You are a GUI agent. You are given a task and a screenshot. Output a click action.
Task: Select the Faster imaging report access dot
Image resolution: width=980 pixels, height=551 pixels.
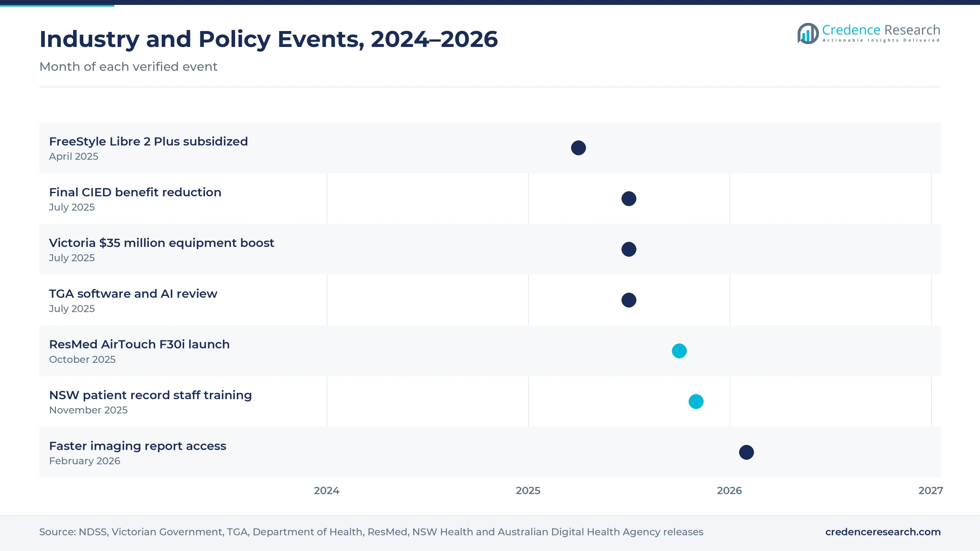(746, 452)
